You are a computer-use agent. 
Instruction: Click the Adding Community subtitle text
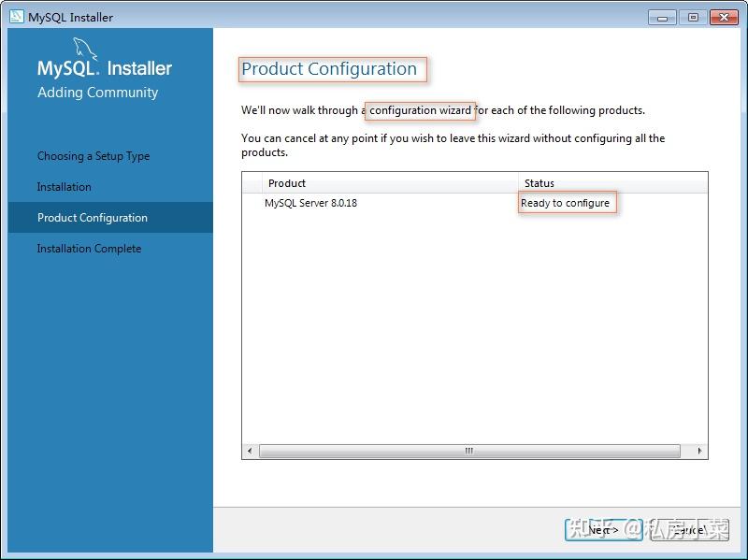[x=98, y=92]
